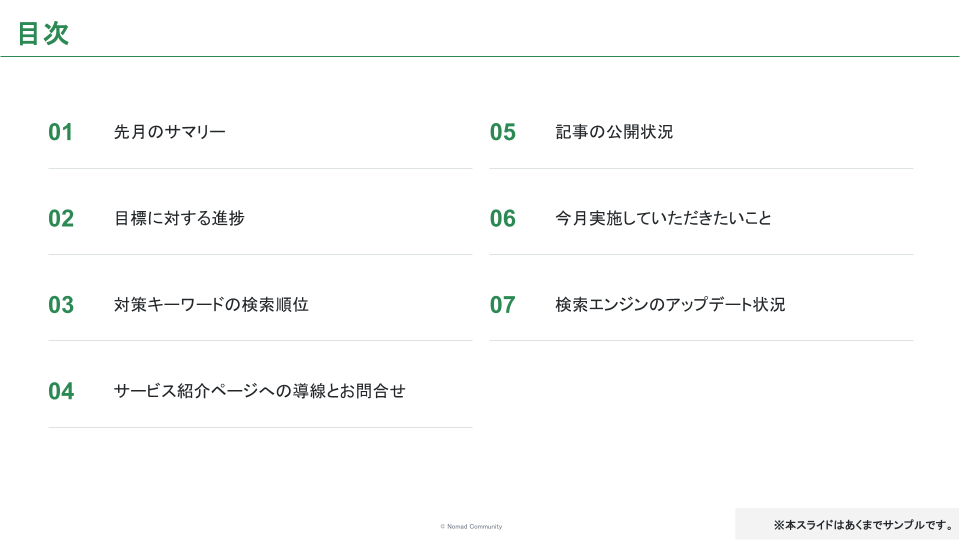Open 対策キーワードの検索順位 entry
Viewport: 960px width, 540px height.
211,304
